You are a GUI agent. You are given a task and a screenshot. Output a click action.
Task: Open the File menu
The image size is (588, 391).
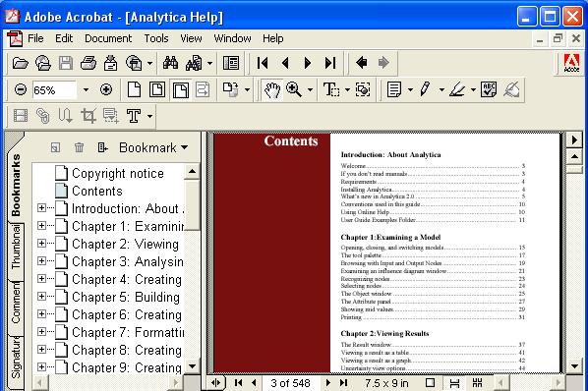click(35, 38)
